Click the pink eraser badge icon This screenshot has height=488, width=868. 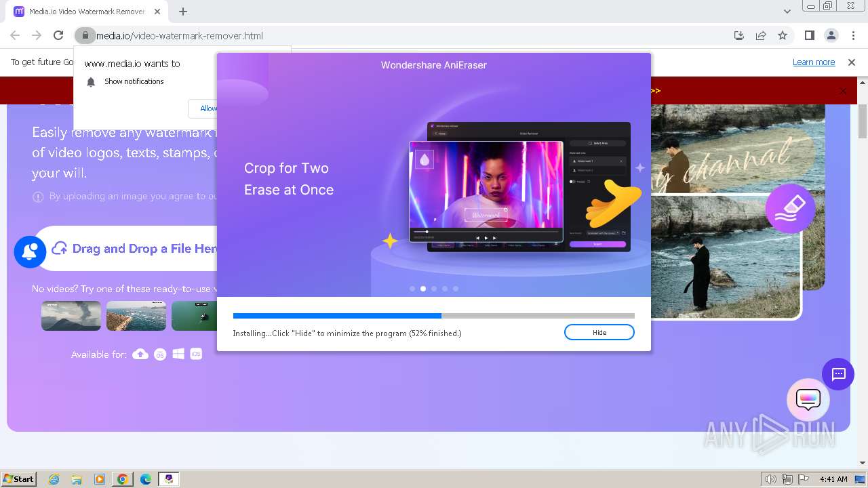tap(790, 209)
